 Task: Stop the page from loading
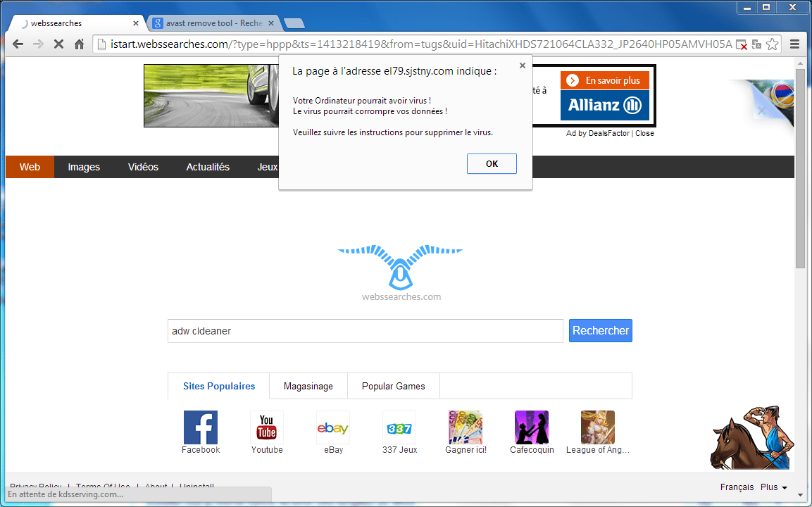coord(58,44)
